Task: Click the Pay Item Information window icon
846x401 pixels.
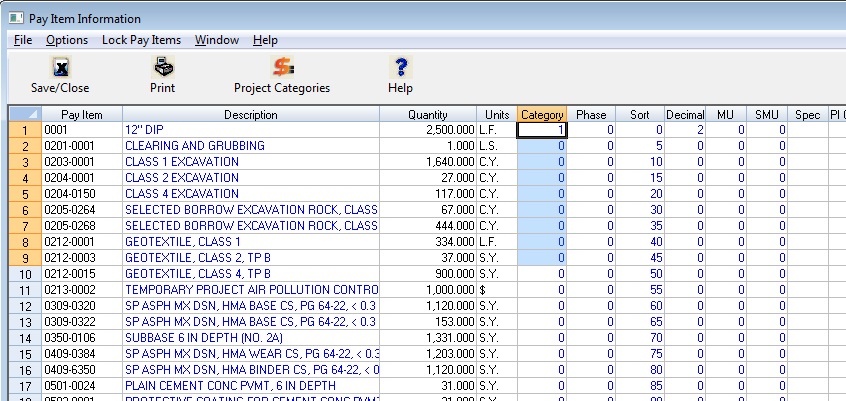Action: tap(16, 18)
